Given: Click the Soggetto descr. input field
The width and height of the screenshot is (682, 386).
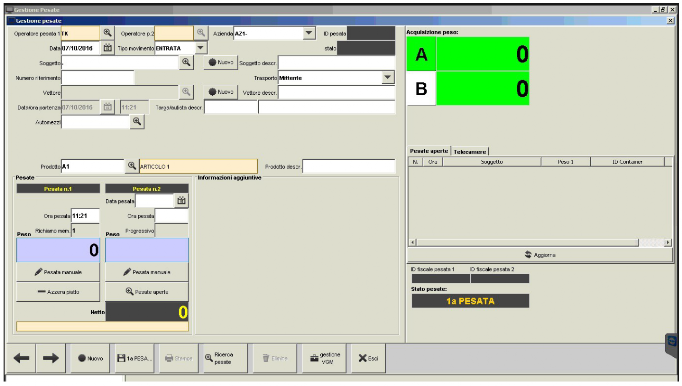Looking at the screenshot, I should [337, 63].
